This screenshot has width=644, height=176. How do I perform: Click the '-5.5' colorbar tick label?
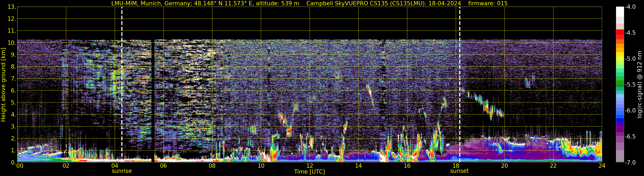[630, 85]
